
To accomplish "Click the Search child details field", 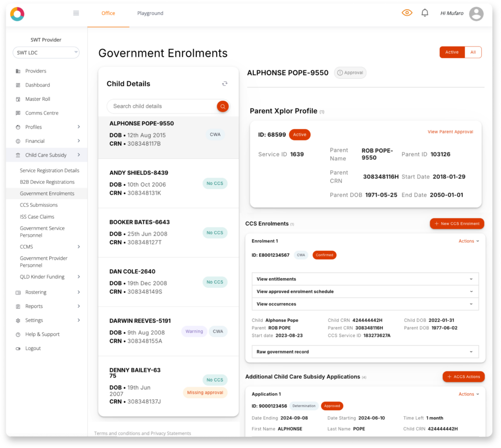I will tap(161, 106).
